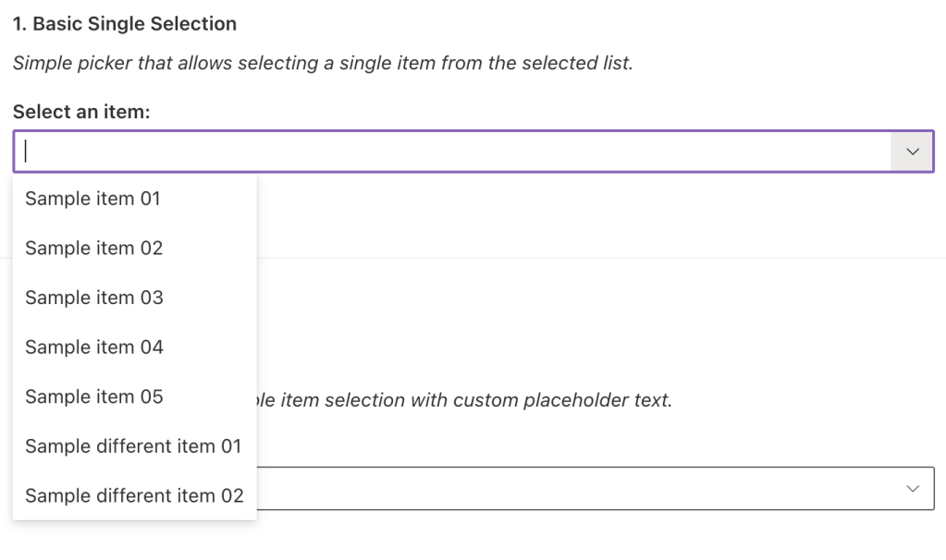Expand the second picker's dropdown chevron
The height and width of the screenshot is (560, 946).
point(913,488)
